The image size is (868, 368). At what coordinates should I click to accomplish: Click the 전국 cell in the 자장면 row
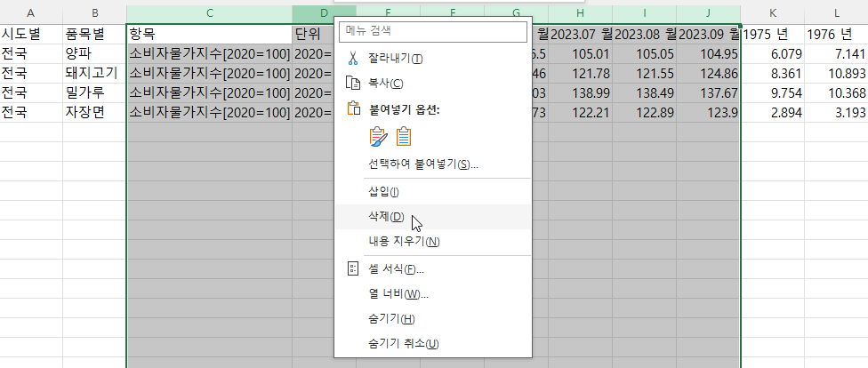point(31,112)
